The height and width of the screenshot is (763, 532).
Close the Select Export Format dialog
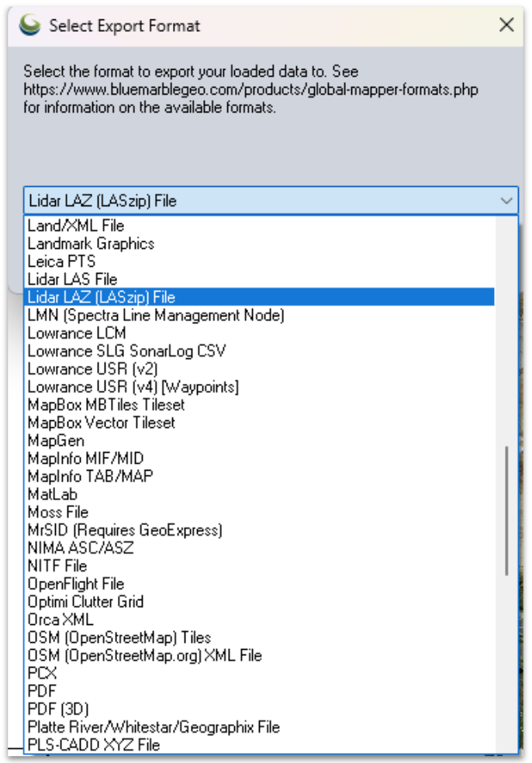506,25
